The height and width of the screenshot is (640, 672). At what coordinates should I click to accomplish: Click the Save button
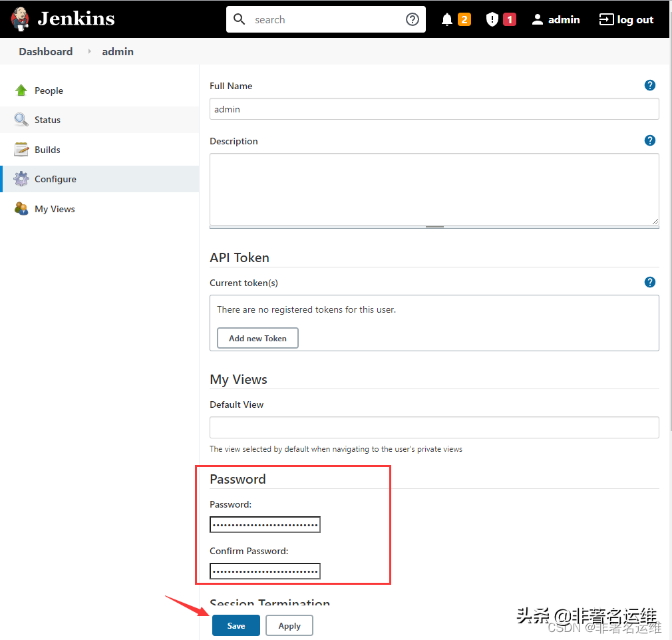click(236, 625)
